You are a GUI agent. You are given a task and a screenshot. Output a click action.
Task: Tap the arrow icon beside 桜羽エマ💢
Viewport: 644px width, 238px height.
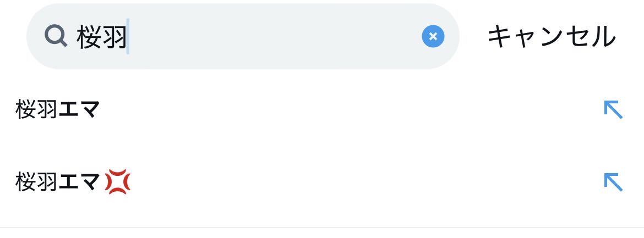coord(613,182)
